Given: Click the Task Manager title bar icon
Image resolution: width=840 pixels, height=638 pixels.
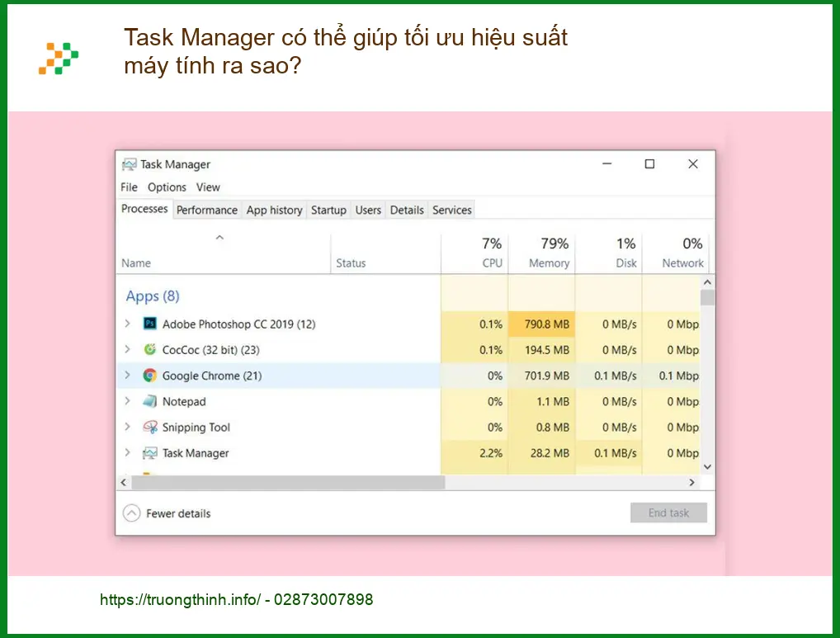Looking at the screenshot, I should pos(129,164).
